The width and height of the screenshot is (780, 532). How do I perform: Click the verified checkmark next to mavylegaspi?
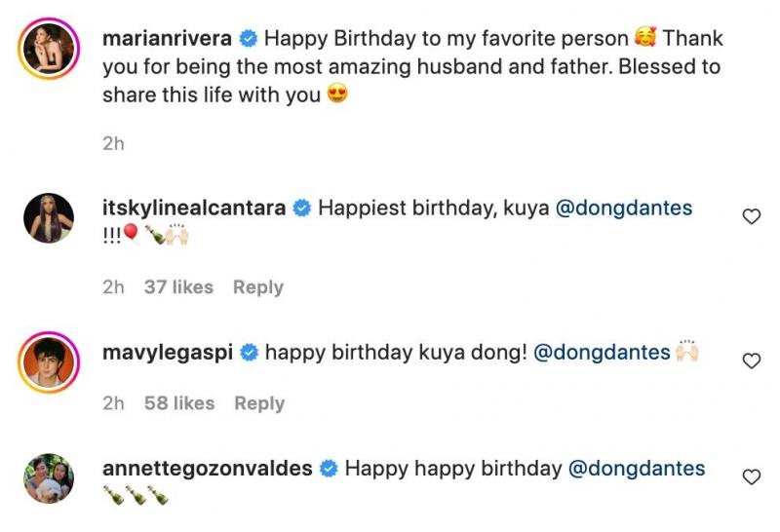click(x=249, y=352)
